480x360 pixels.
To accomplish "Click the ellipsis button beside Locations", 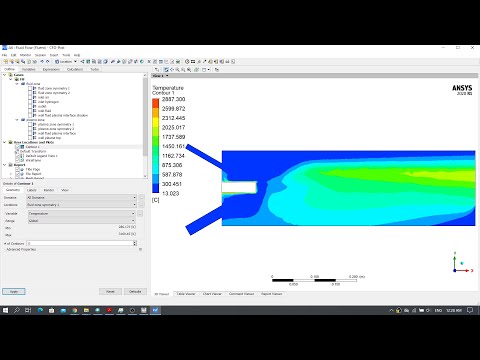I will coord(141,205).
